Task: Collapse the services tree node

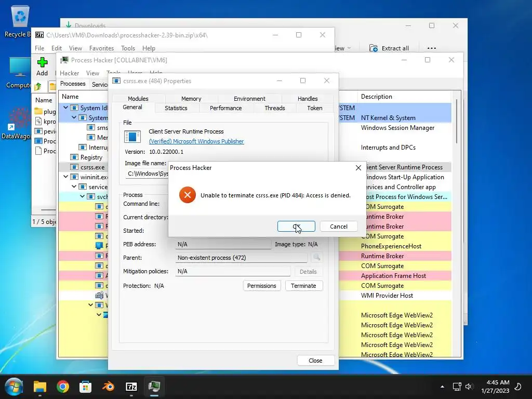Action: [74, 187]
